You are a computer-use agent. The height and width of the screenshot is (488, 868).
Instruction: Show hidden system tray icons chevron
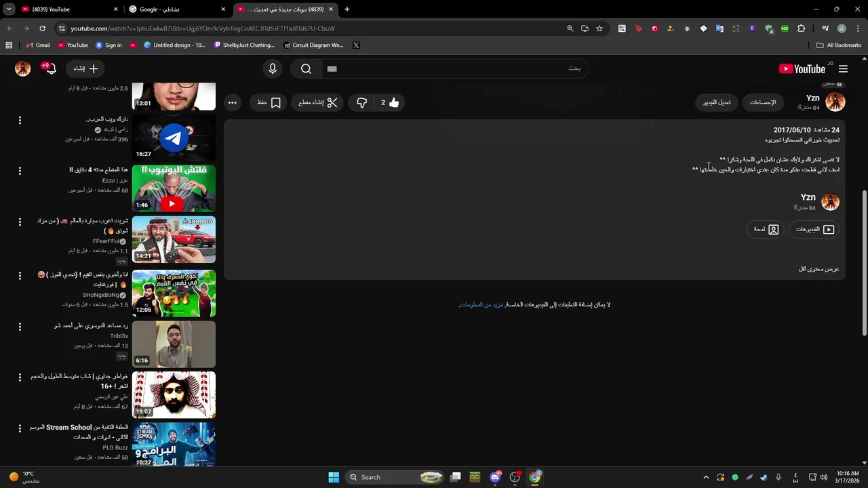click(x=705, y=477)
